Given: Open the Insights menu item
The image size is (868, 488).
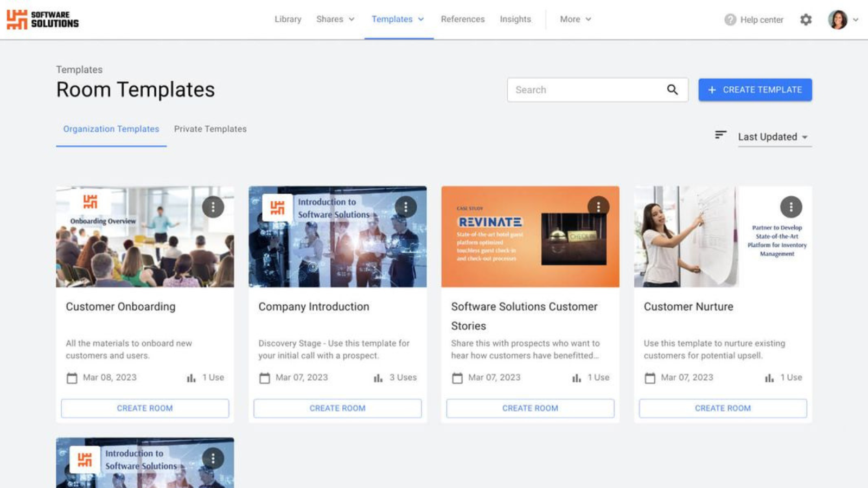Looking at the screenshot, I should point(515,19).
